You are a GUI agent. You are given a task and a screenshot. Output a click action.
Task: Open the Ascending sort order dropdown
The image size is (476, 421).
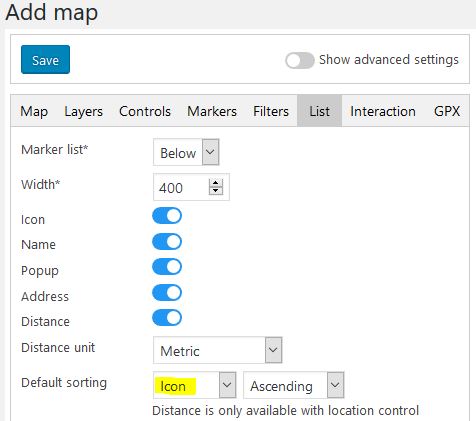click(294, 385)
